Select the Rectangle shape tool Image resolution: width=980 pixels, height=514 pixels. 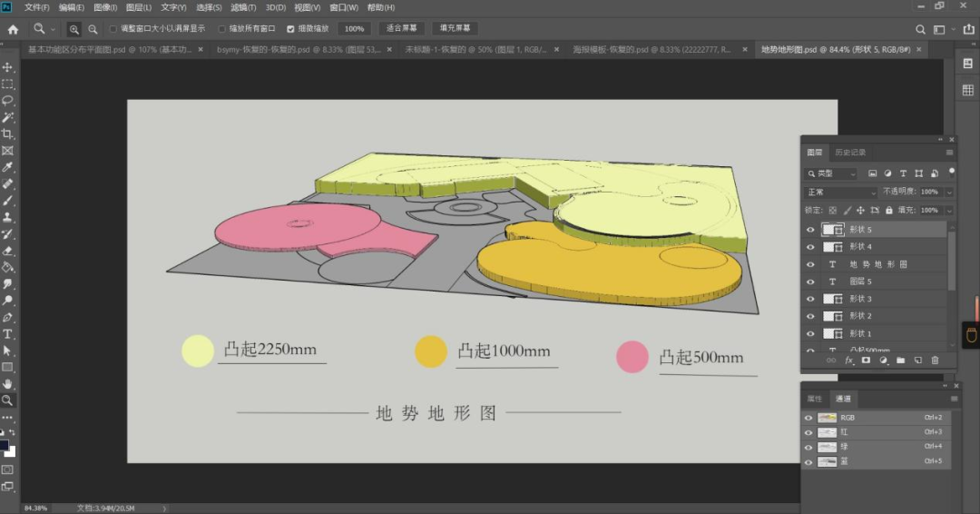7,367
